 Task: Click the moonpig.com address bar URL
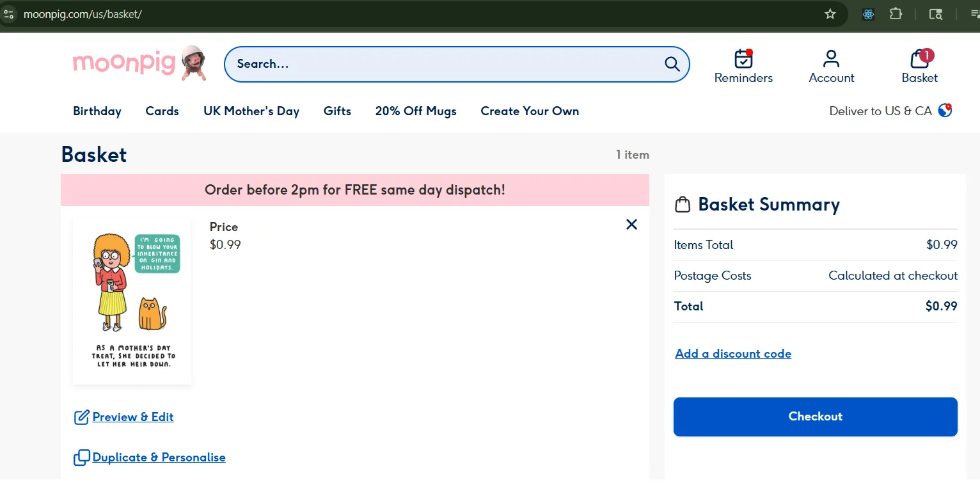(x=83, y=14)
